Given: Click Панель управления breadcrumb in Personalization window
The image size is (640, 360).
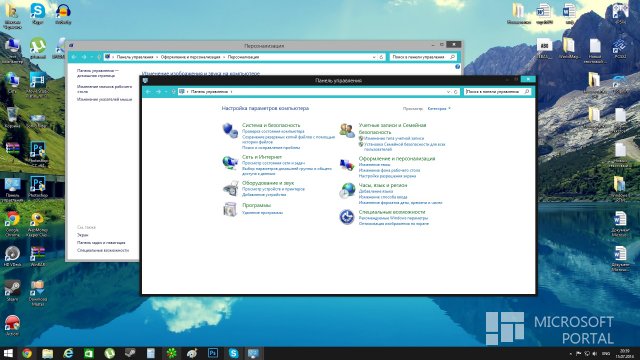Looking at the screenshot, I should coord(135,57).
